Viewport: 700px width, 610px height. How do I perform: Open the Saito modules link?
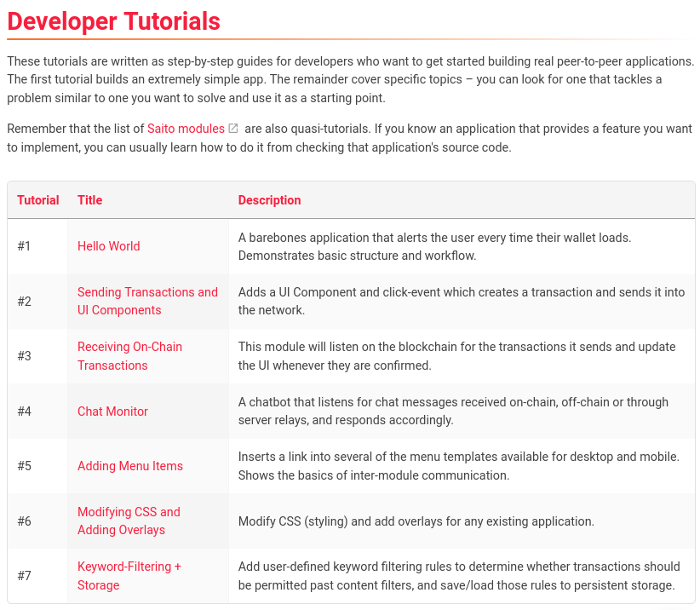point(186,129)
